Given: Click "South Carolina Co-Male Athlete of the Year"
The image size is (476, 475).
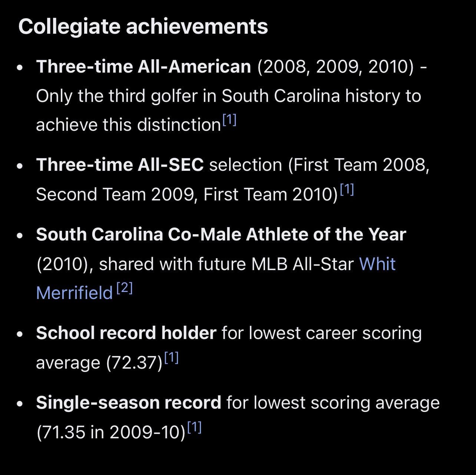Looking at the screenshot, I should coord(221,234).
